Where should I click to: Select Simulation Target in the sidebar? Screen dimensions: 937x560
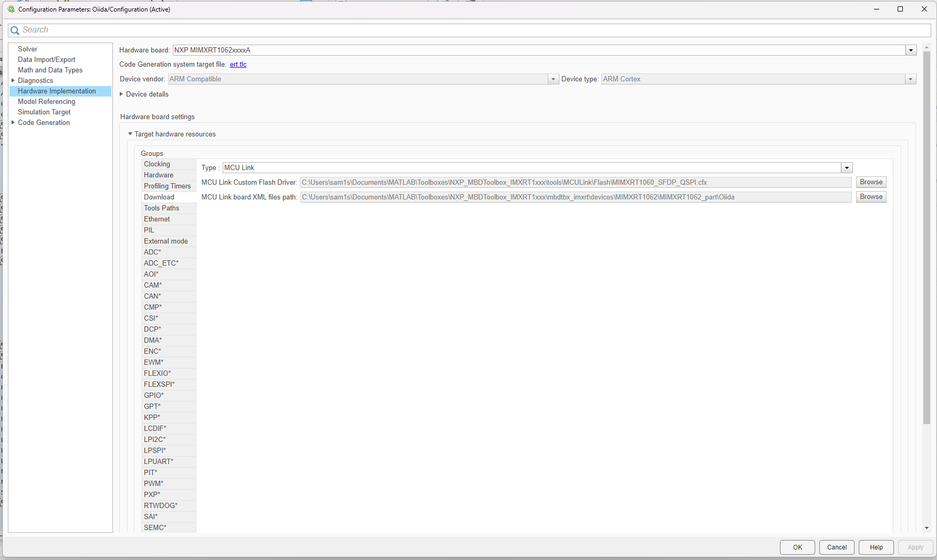[x=44, y=112]
